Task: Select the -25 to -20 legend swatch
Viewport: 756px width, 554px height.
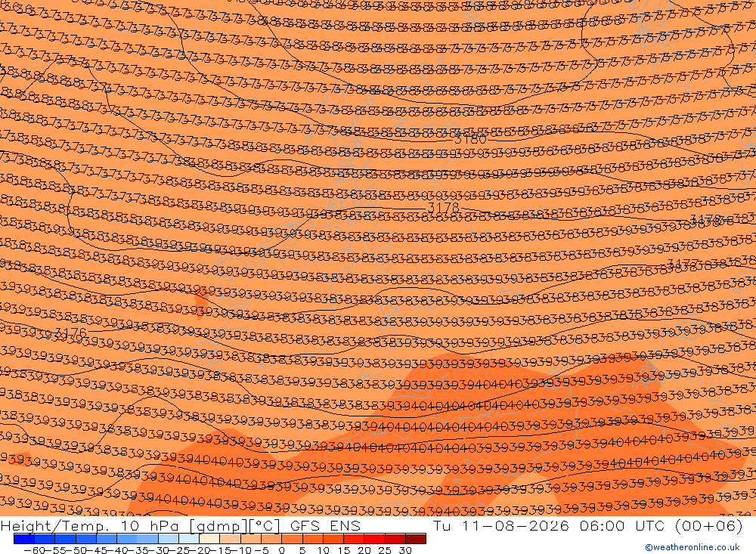Action: [x=188, y=539]
